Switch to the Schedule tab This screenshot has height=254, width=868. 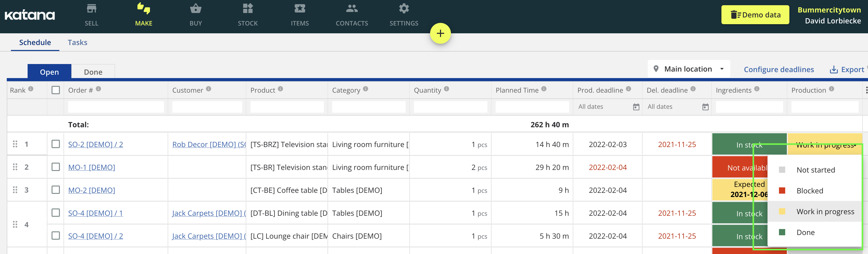pos(35,42)
